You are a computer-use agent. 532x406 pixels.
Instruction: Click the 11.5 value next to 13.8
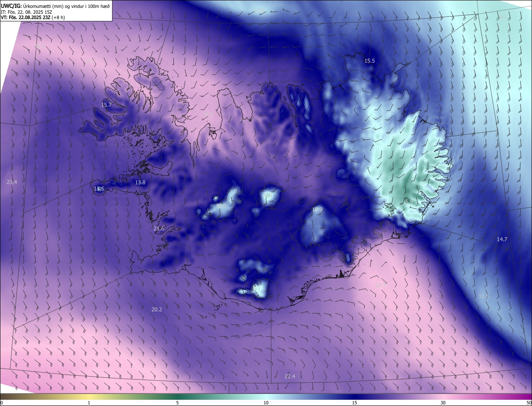[99, 189]
